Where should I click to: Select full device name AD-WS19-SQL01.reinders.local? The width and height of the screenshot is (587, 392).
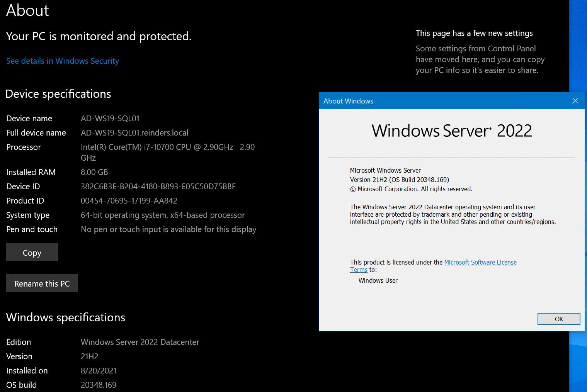click(134, 133)
